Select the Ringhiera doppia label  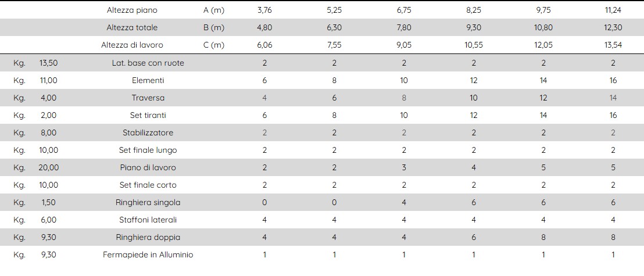(x=148, y=238)
